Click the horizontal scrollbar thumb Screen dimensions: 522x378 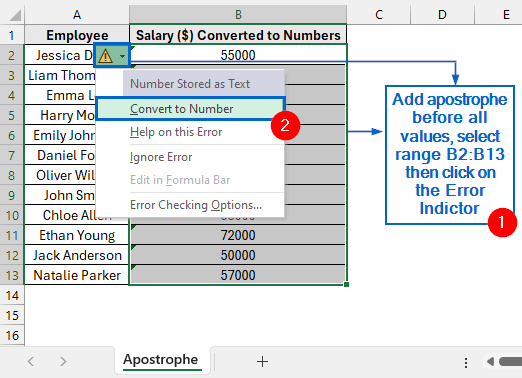510,361
